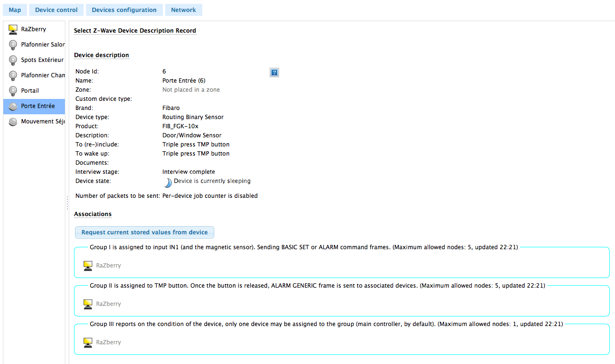The image size is (615, 364).
Task: Click the RaZberry controller icon in sidebar
Action: point(13,29)
